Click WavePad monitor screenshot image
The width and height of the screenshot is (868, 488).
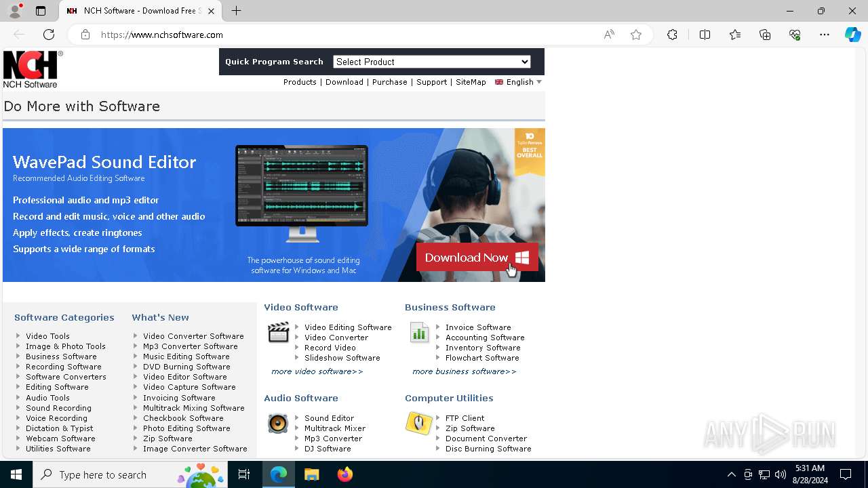point(302,193)
